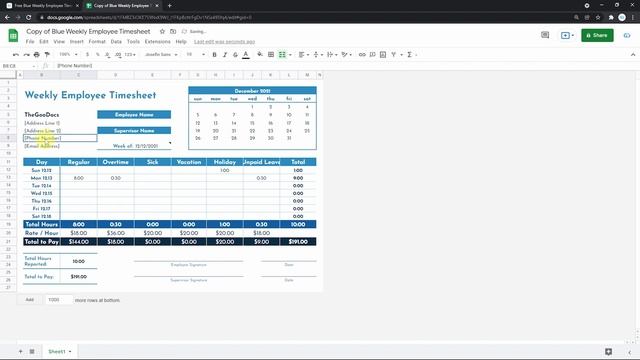Open the number format 123 dropdown
Screen dimensions: 640x360
pos(130,55)
